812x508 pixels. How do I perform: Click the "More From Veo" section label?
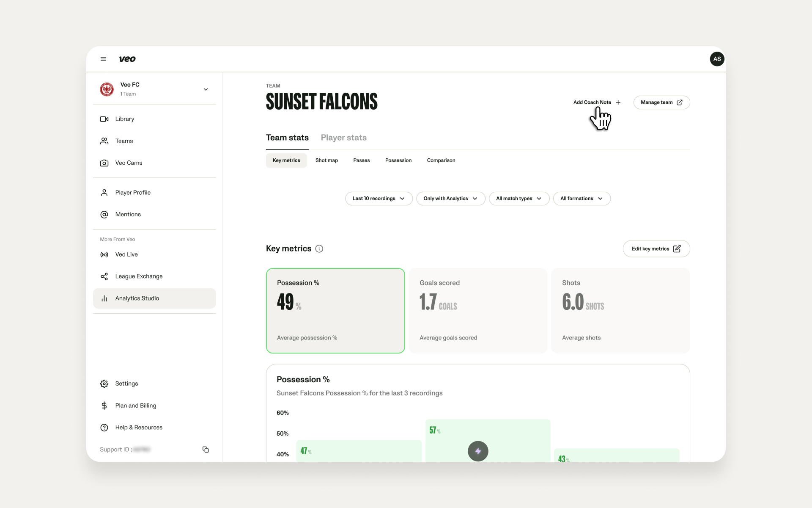118,240
